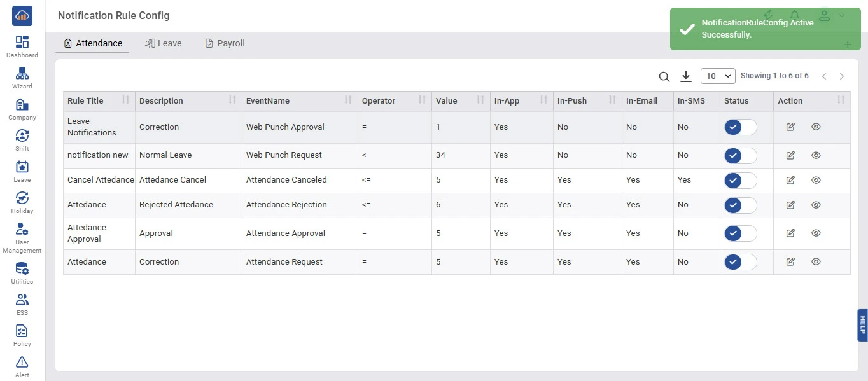View details of notification new rule
868x381 pixels.
pyautogui.click(x=816, y=155)
